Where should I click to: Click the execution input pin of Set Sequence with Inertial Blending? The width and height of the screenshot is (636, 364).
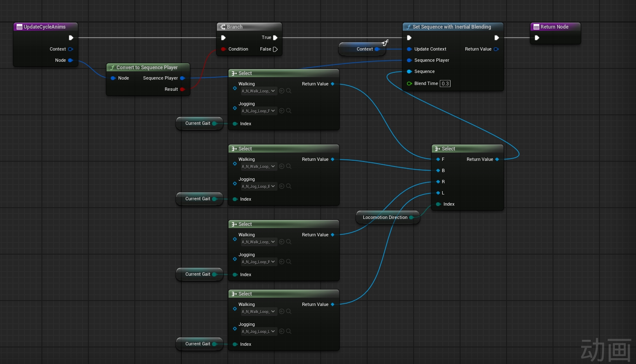[x=409, y=38]
